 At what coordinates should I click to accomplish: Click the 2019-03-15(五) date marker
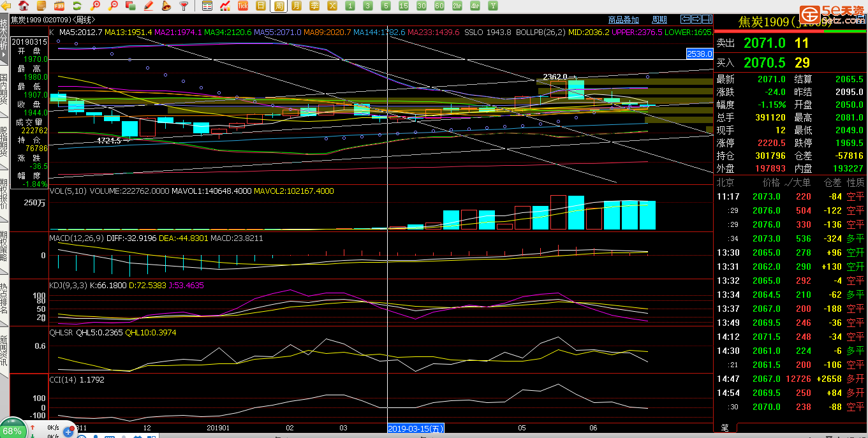click(x=416, y=428)
